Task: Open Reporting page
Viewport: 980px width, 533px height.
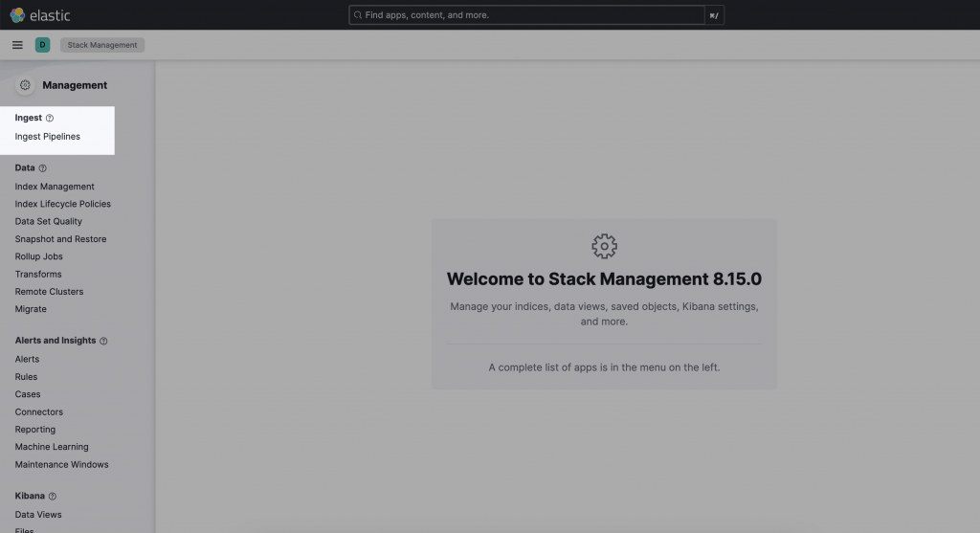Action: [35, 430]
